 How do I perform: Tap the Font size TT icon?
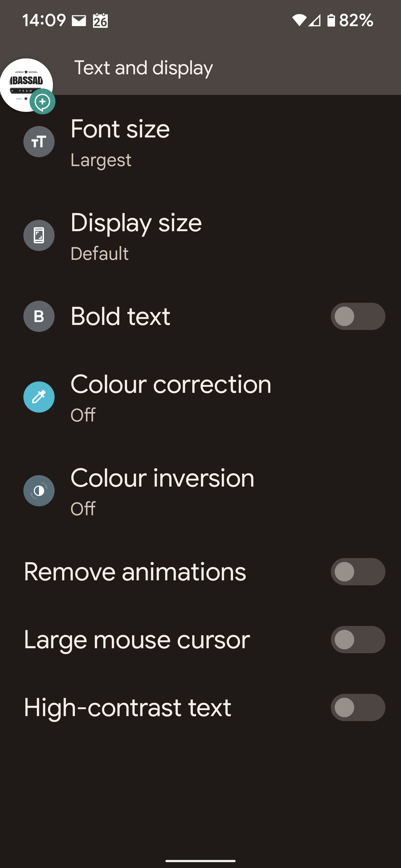pyautogui.click(x=39, y=142)
